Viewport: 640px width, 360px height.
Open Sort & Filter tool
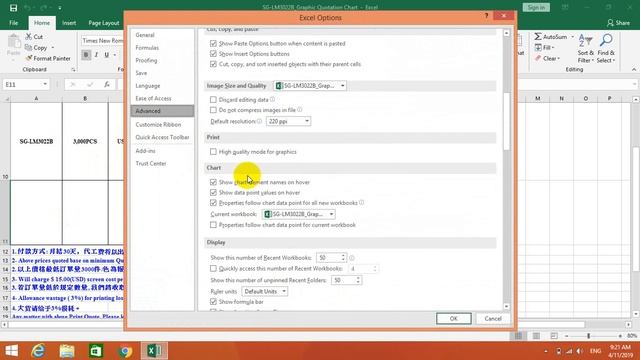click(x=585, y=48)
